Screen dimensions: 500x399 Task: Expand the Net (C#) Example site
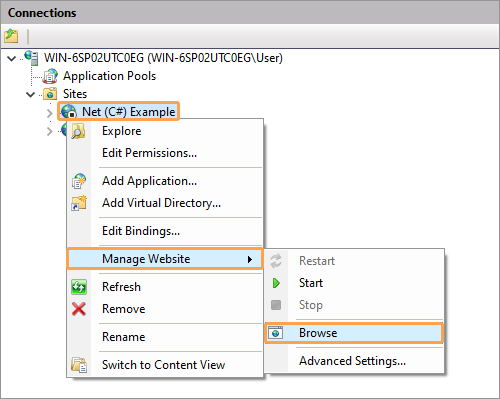pos(50,113)
